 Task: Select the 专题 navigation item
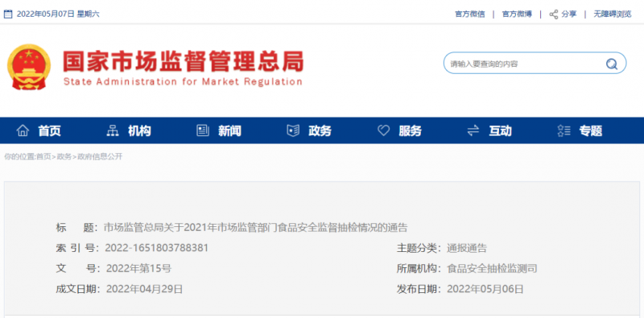591,131
